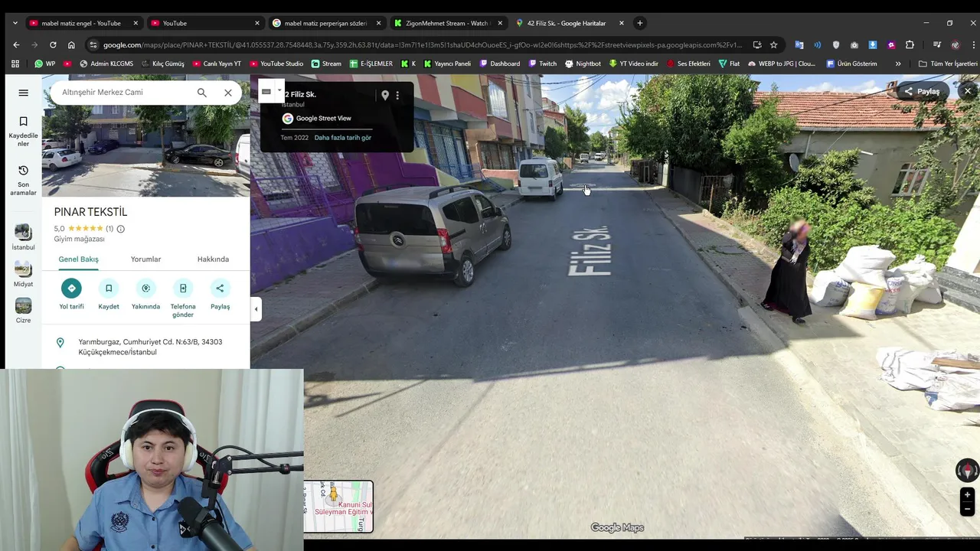Image resolution: width=980 pixels, height=551 pixels.
Task: Open Canlı Yayın YT bookmark
Action: [217, 64]
